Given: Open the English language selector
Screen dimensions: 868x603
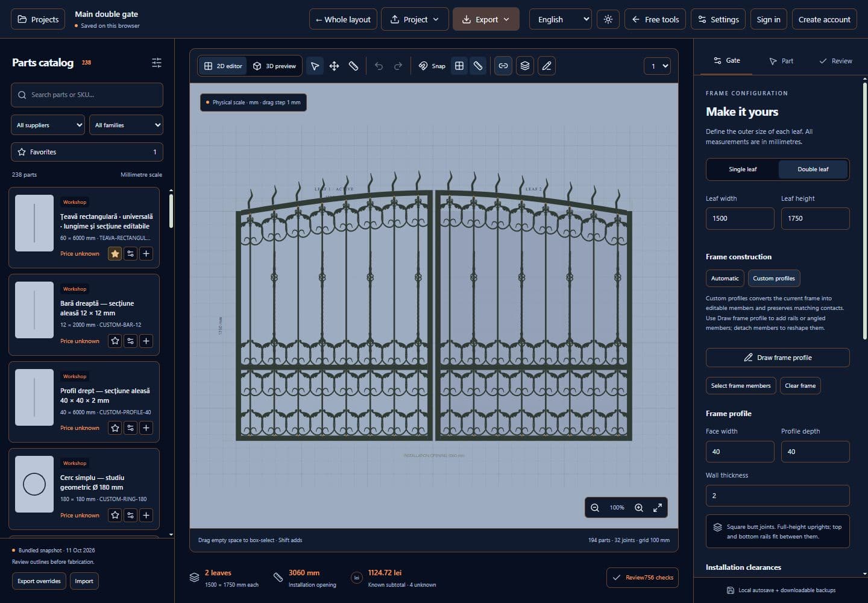Looking at the screenshot, I should click(561, 19).
